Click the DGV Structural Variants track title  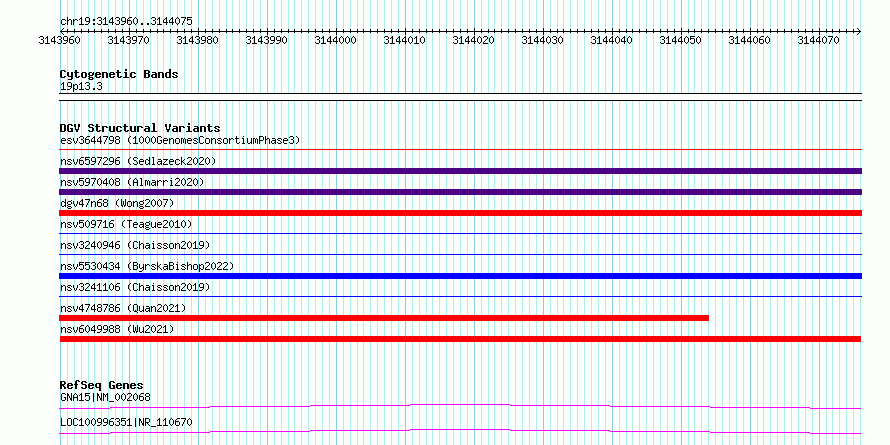coord(140,128)
